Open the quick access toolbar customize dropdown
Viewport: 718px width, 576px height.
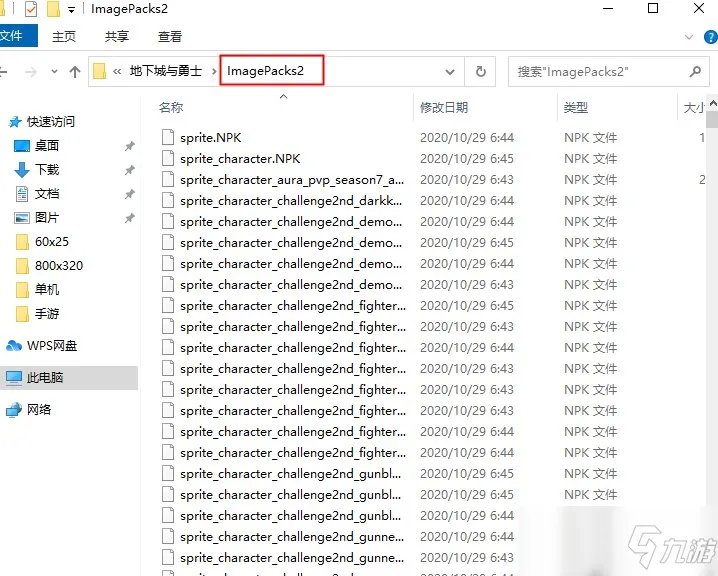(71, 10)
